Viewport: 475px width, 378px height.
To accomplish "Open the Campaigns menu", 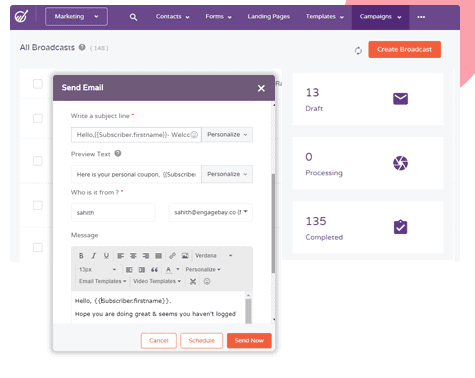I will point(380,17).
